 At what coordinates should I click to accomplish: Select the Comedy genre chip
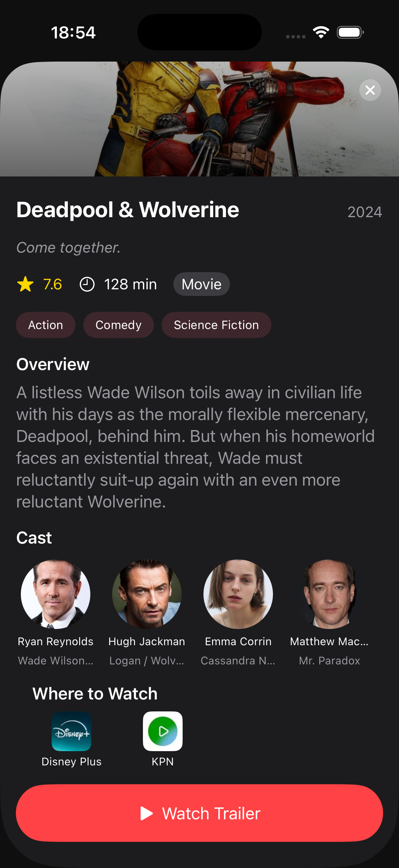(118, 324)
